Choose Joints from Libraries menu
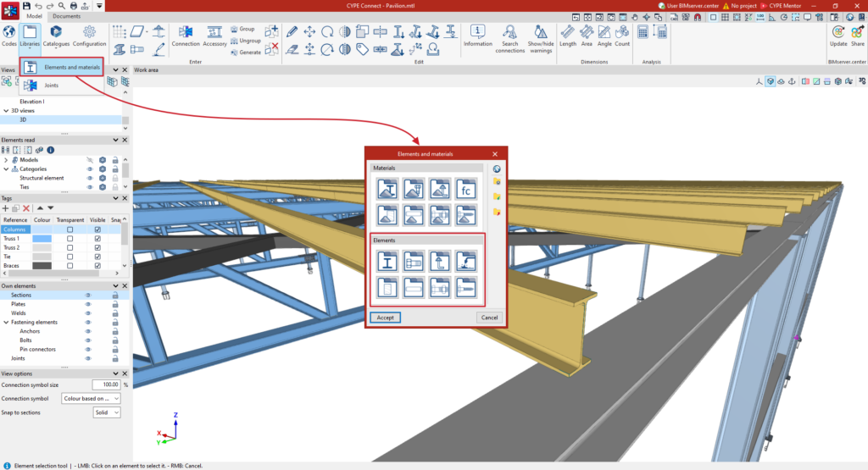868x470 pixels. [51, 86]
